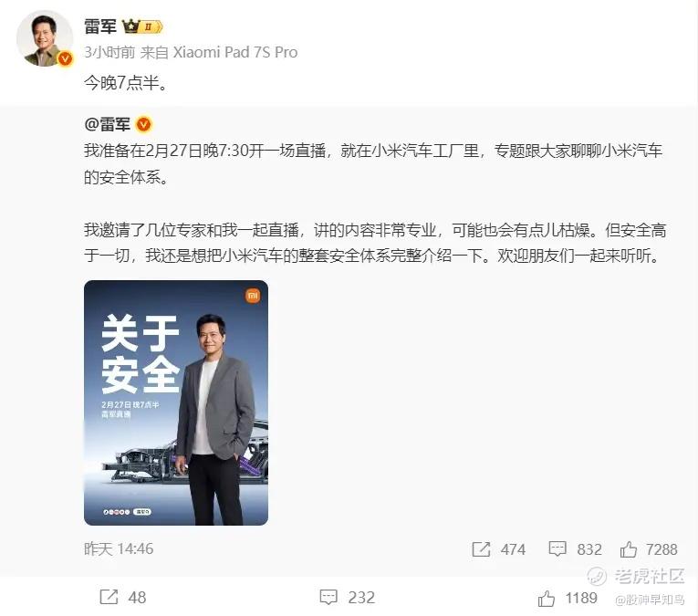Open quoted post comment icon
Viewport: 698px width, 616px height.
557,549
